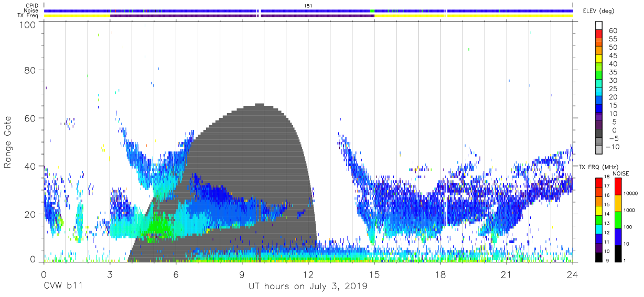
Task: Select the yellow 14 MHz TX frequency swatch
Action: (599, 210)
